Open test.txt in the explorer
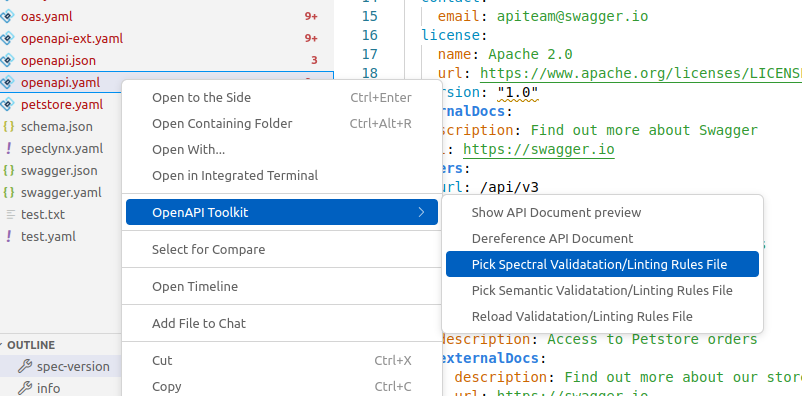The width and height of the screenshot is (802, 396). (43, 215)
